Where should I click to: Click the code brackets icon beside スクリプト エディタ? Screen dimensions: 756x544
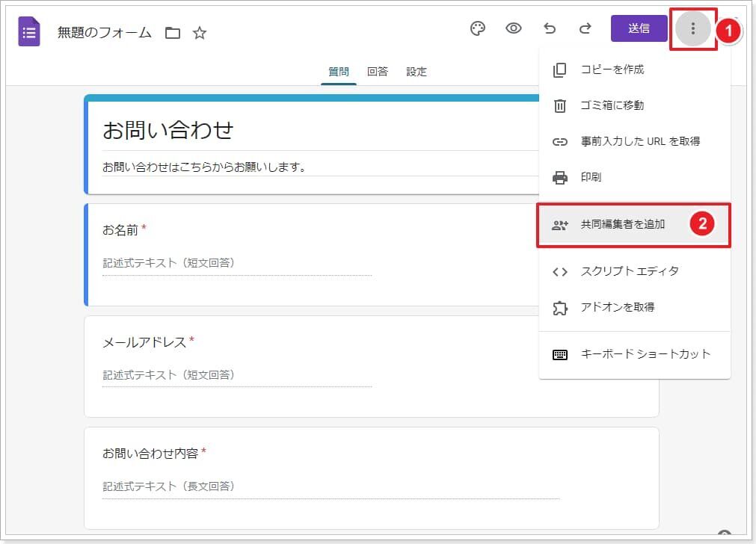(560, 272)
